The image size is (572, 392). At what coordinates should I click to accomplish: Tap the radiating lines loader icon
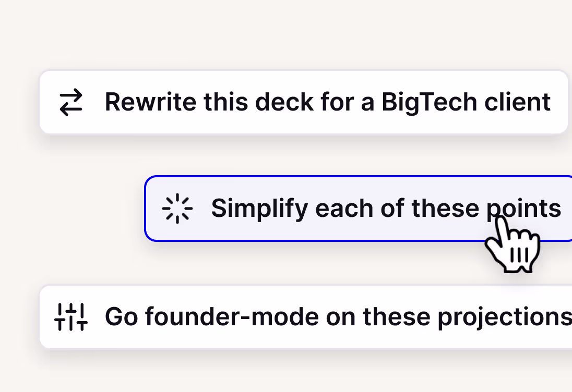(177, 209)
